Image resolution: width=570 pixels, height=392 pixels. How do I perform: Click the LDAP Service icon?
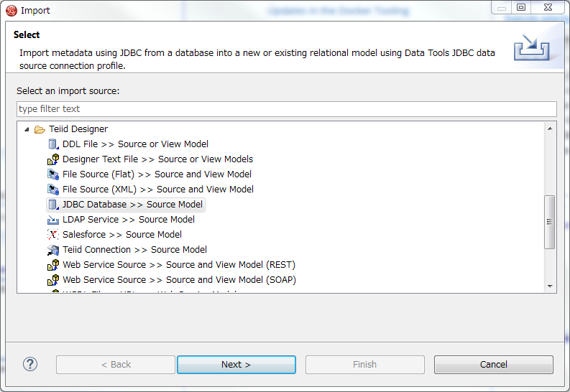(53, 220)
